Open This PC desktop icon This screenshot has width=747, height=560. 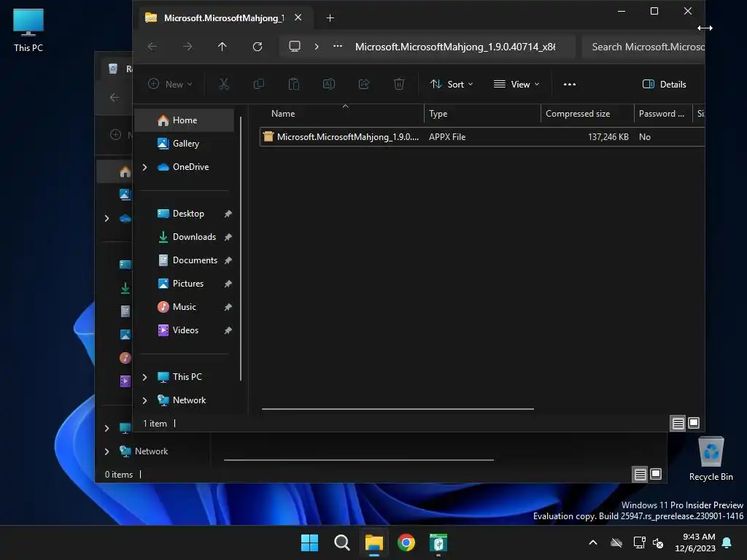pyautogui.click(x=28, y=31)
